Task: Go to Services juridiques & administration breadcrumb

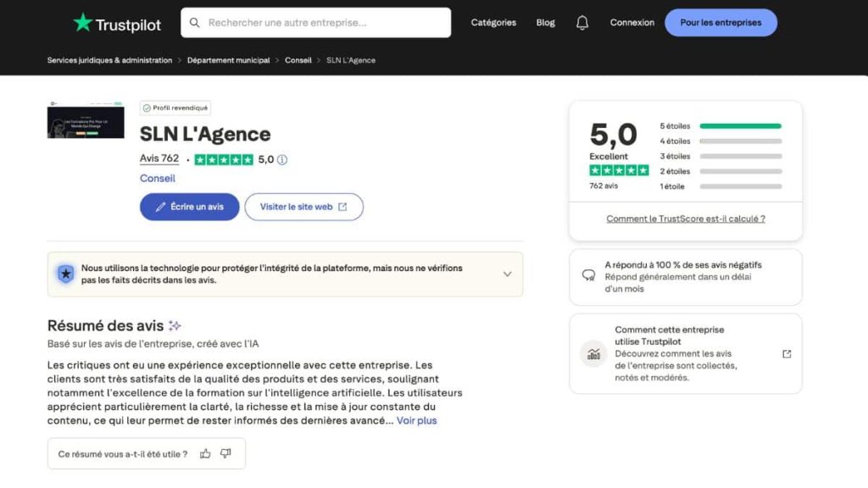Action: coord(109,60)
